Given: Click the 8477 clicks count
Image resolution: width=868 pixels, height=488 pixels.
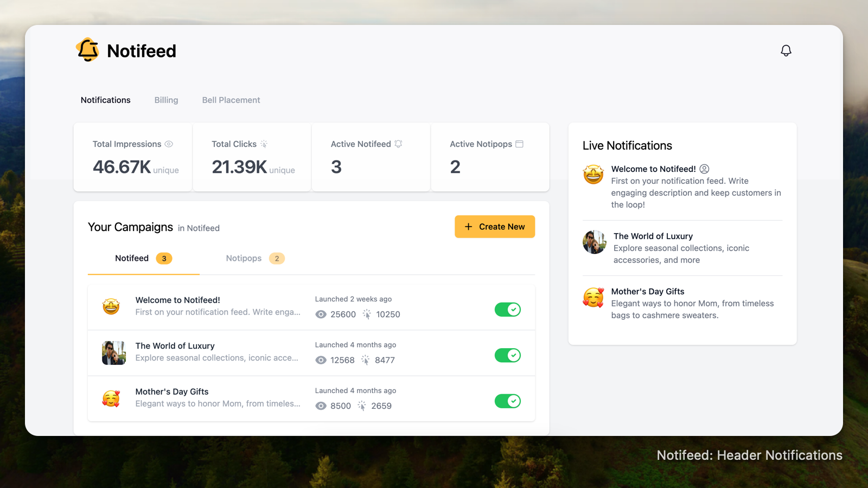Looking at the screenshot, I should pyautogui.click(x=385, y=360).
